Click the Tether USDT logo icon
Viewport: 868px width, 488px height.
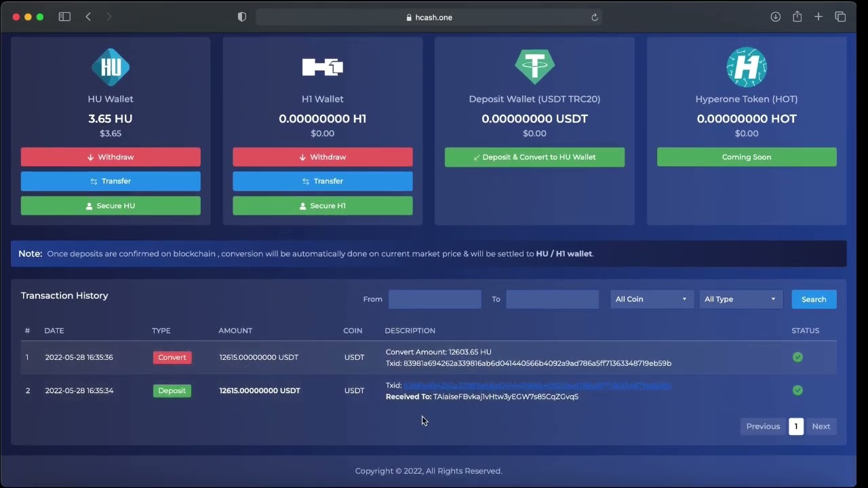[x=534, y=66]
